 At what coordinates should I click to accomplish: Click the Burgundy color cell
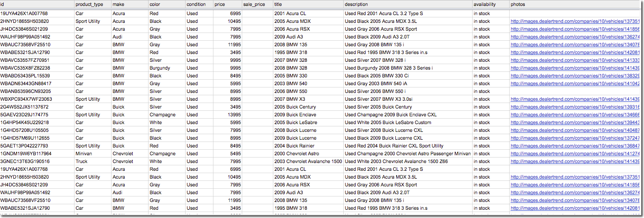(x=166, y=68)
